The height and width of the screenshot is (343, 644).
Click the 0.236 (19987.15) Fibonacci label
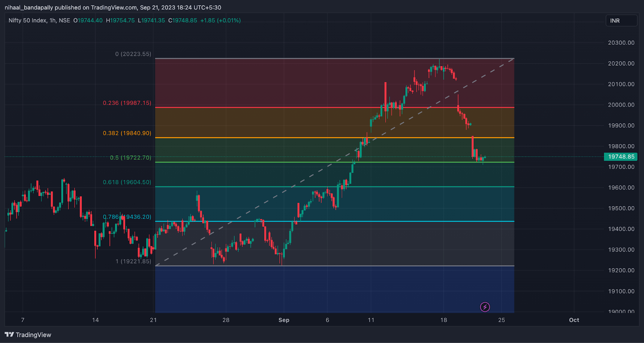pyautogui.click(x=127, y=103)
